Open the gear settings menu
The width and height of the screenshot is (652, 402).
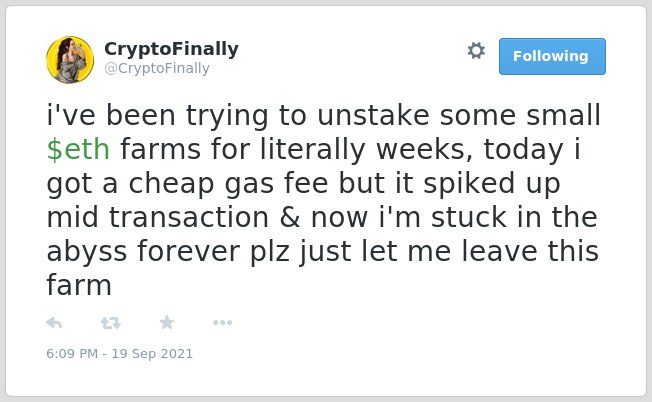pos(476,51)
